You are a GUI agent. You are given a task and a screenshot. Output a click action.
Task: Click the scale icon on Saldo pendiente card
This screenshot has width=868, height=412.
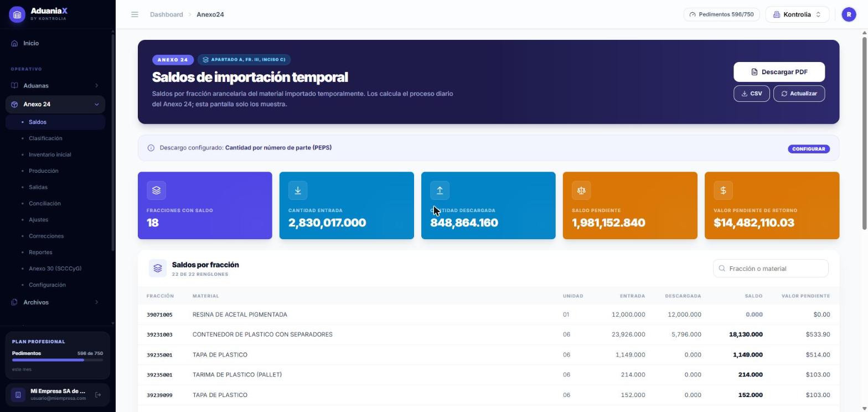point(581,190)
